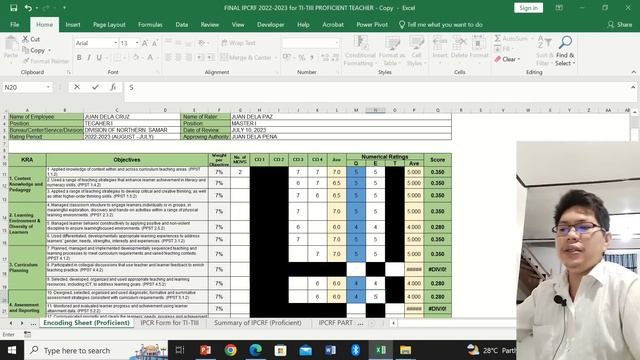Expand the Name Box dropdown arrow
This screenshot has width=640, height=360.
[x=48, y=87]
